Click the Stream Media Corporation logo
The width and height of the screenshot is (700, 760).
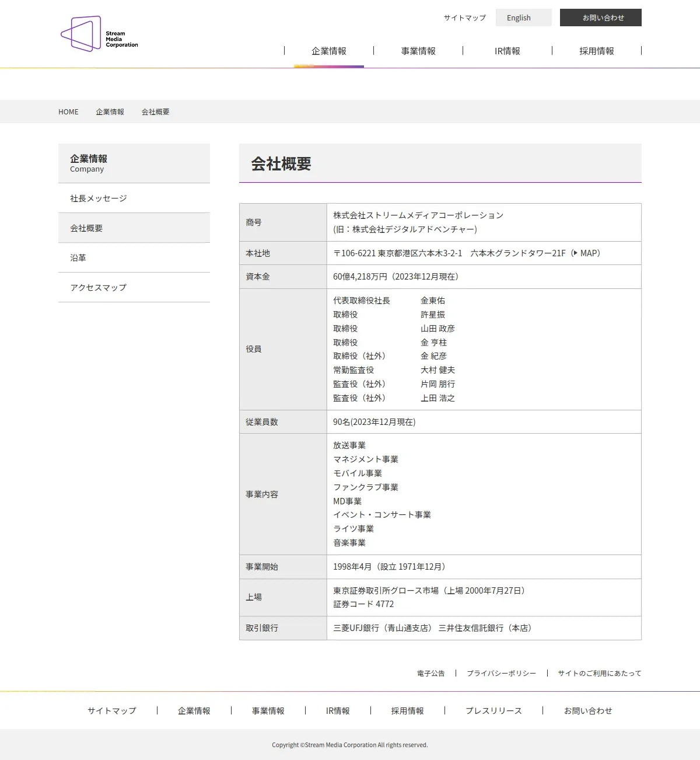pyautogui.click(x=100, y=34)
